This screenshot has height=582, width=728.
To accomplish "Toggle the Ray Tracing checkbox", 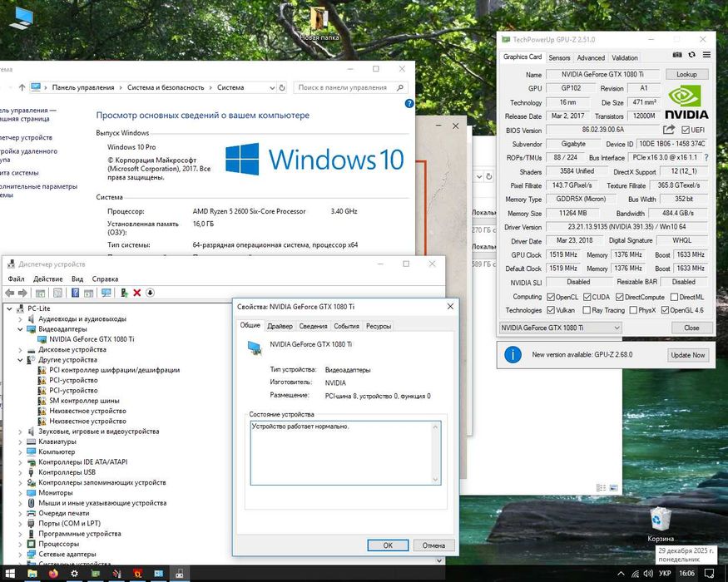I will (586, 310).
